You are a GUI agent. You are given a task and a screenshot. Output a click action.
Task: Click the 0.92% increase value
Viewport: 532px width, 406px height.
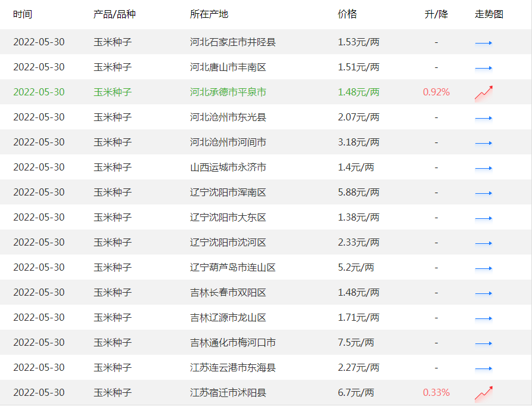click(x=436, y=91)
